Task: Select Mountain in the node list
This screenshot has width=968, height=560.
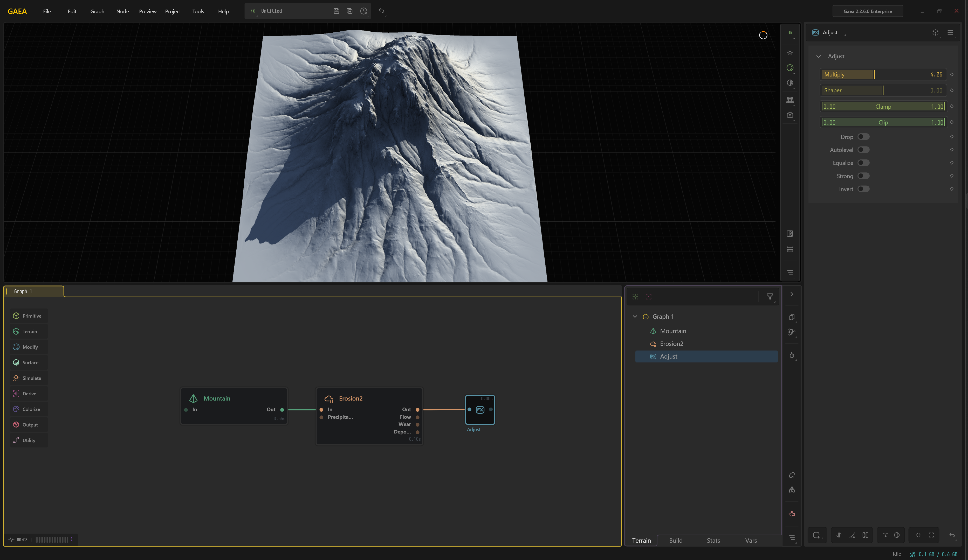Action: (x=672, y=331)
